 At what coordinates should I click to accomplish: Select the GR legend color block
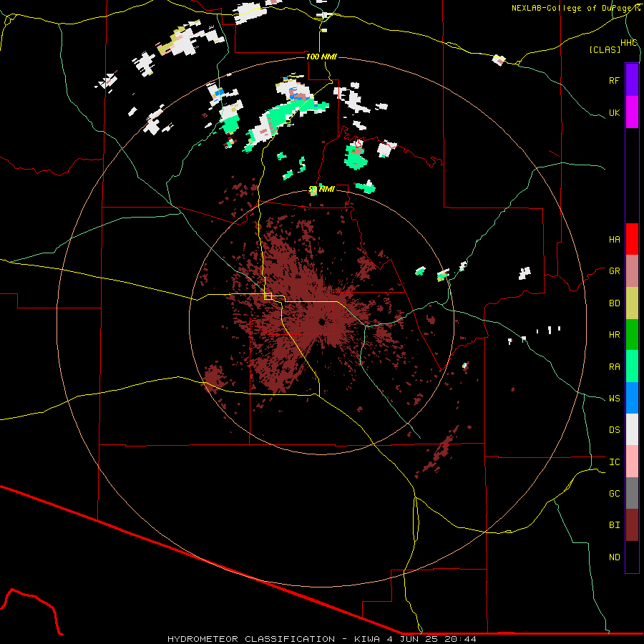(632, 271)
